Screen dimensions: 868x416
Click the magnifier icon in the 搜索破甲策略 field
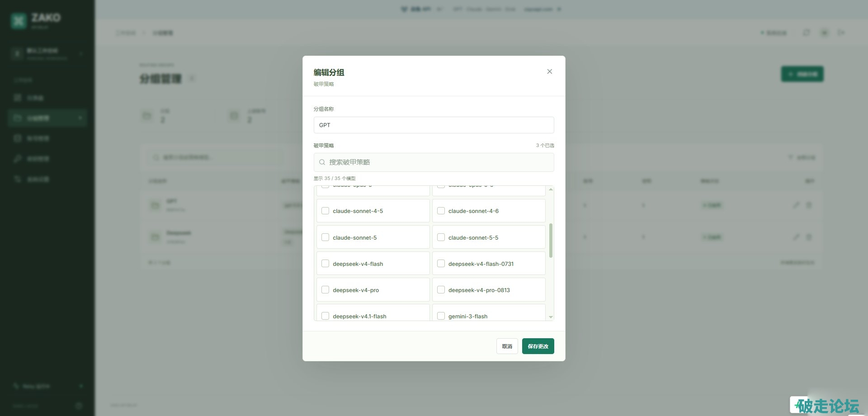tap(322, 162)
